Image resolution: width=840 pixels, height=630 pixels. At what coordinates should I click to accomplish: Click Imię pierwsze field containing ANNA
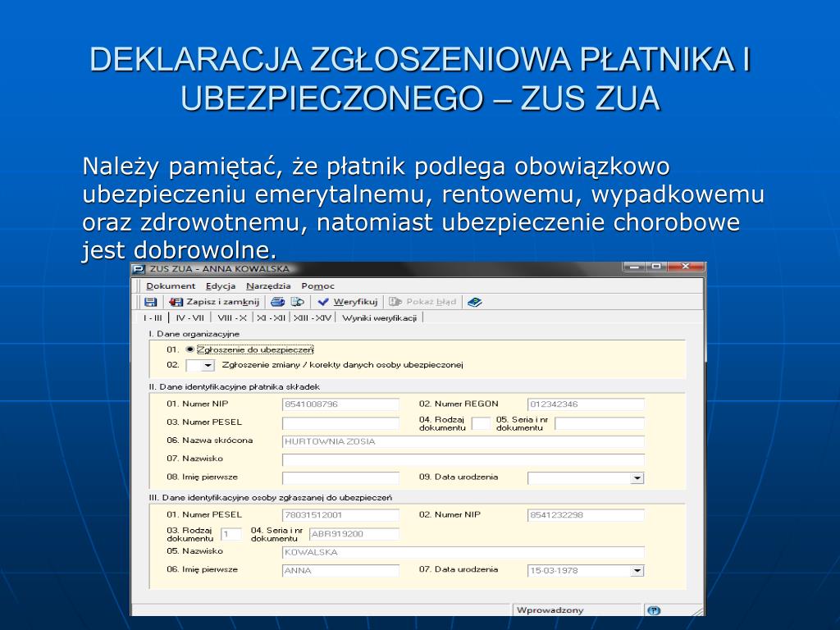(x=340, y=571)
